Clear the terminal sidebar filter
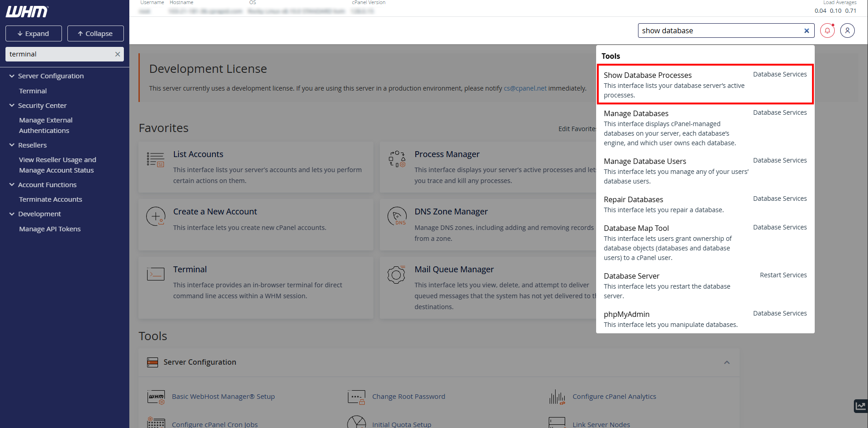The height and width of the screenshot is (428, 868). tap(117, 54)
